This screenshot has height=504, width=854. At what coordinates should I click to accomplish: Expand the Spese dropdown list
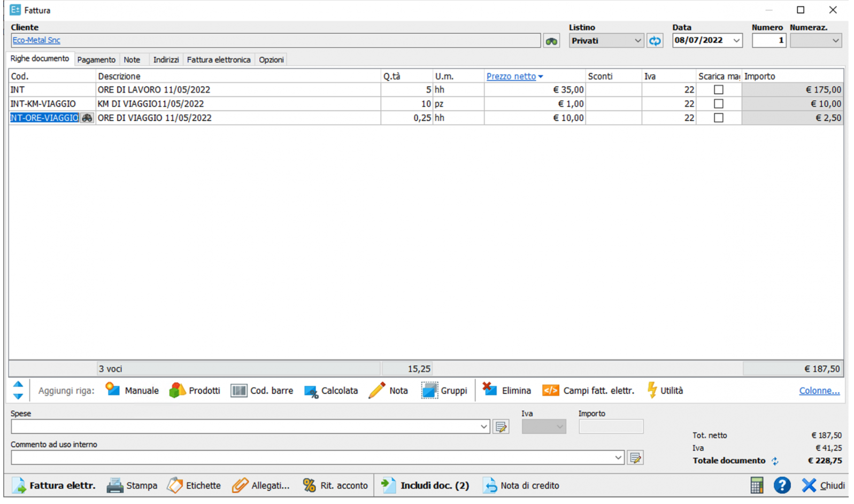483,427
